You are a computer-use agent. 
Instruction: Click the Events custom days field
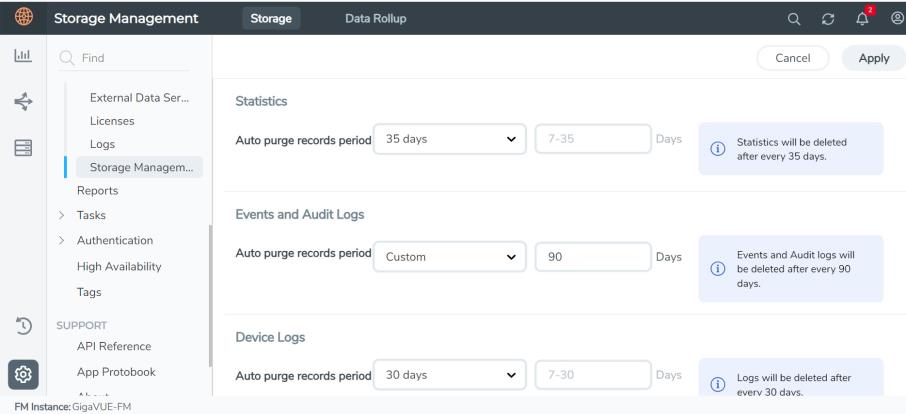click(592, 257)
